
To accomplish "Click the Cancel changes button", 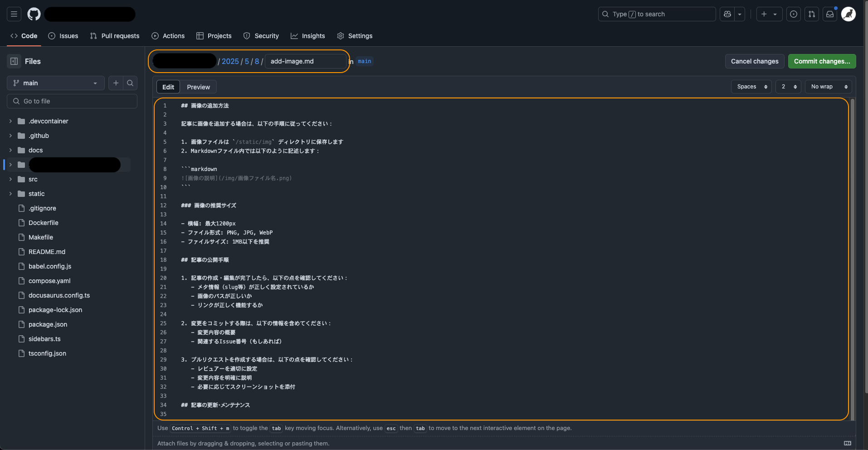I will (x=755, y=61).
